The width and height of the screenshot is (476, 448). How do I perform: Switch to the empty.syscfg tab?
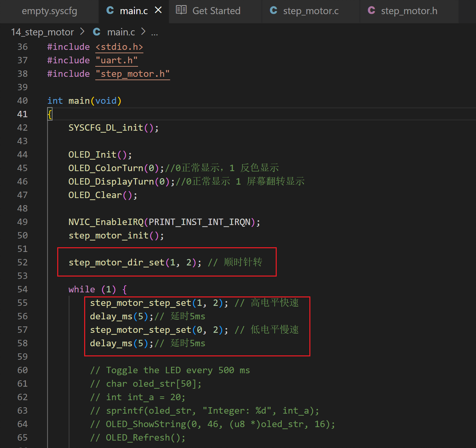(49, 11)
